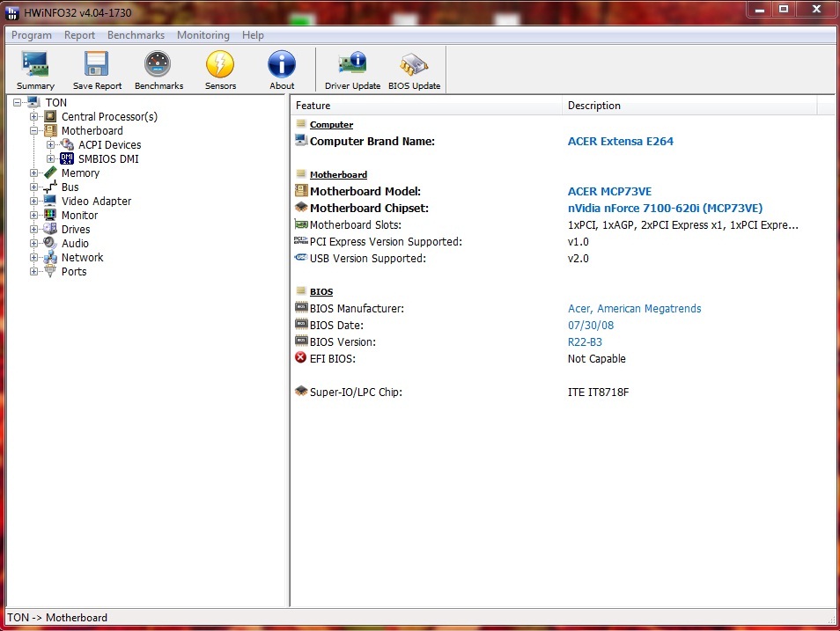The height and width of the screenshot is (631, 840).
Task: Expand the Drives node
Action: pos(33,230)
